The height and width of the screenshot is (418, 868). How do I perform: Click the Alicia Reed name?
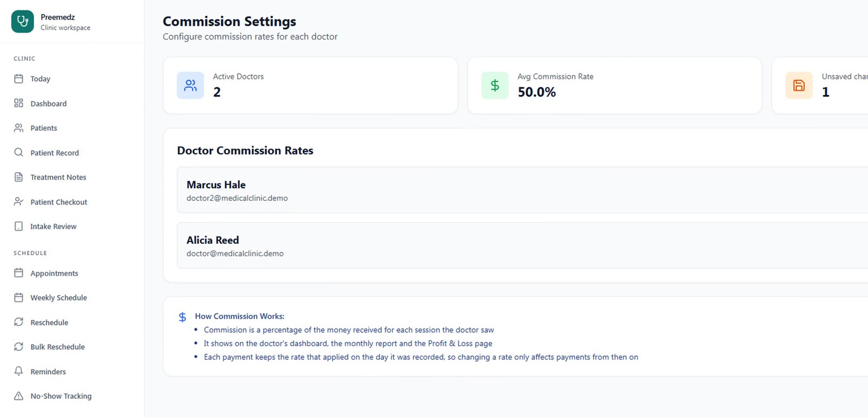point(213,240)
